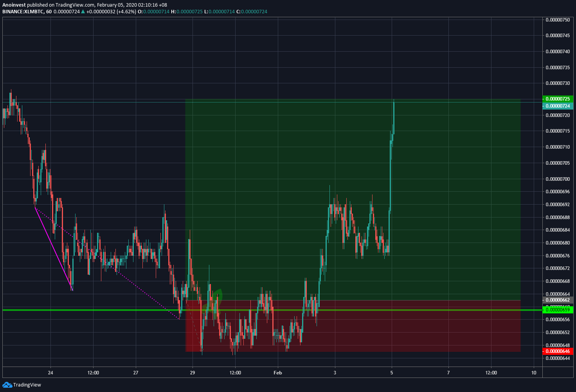Open the TradingView wordmark link
The image size is (576, 392).
[x=27, y=385]
